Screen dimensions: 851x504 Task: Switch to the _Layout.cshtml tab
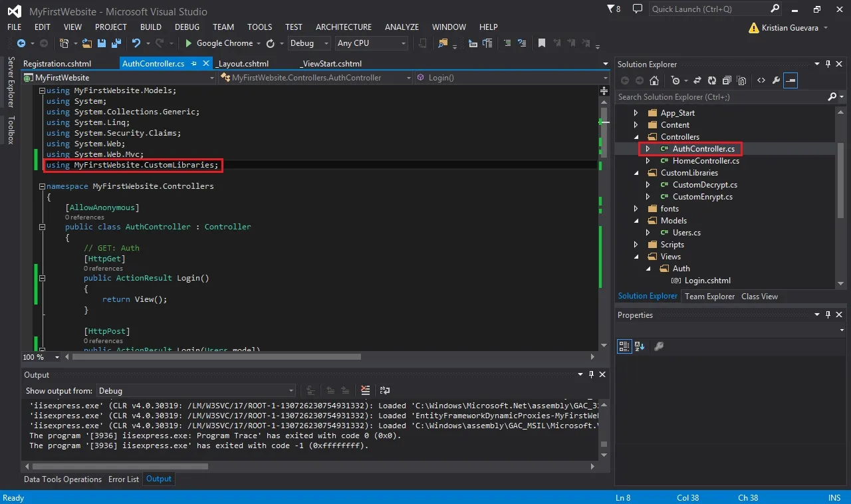243,64
